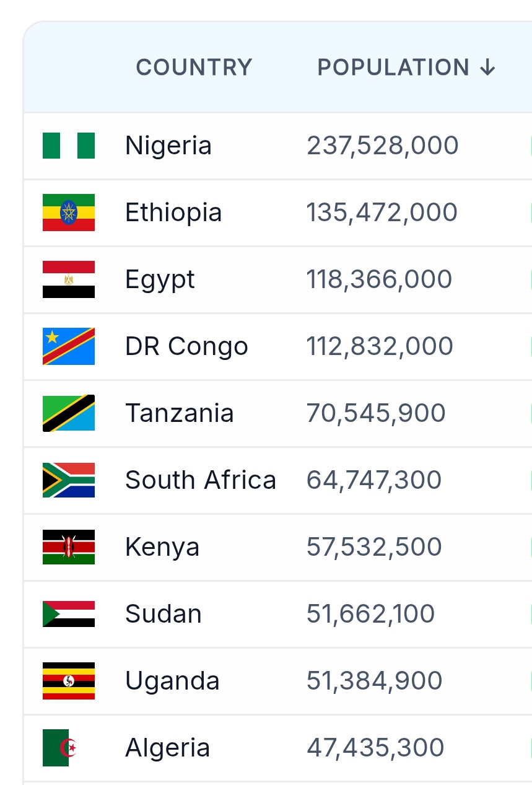
Task: Select the DR Congo country name
Action: tap(186, 347)
